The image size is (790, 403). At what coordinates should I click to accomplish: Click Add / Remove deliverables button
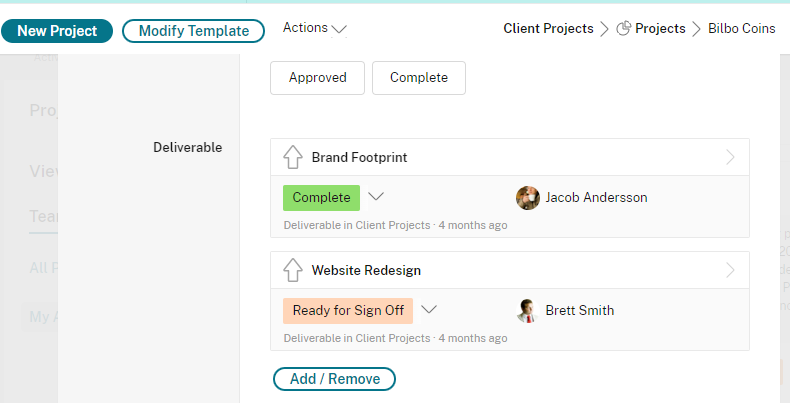click(x=335, y=379)
